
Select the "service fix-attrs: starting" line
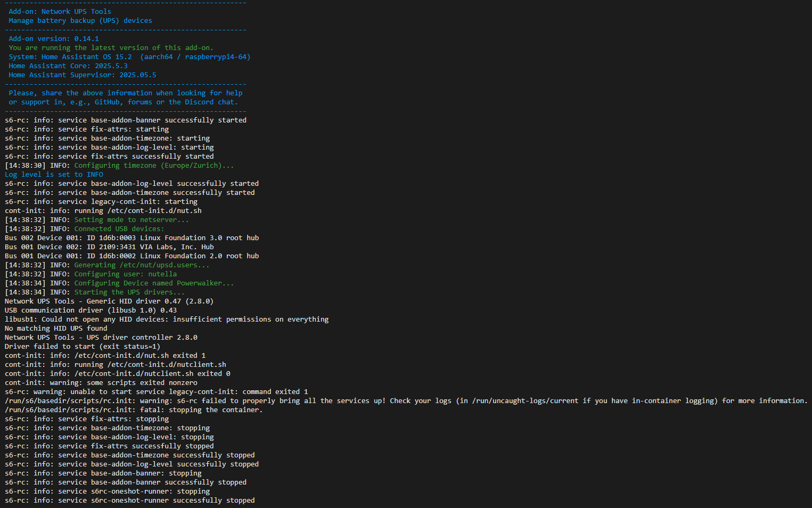click(87, 129)
